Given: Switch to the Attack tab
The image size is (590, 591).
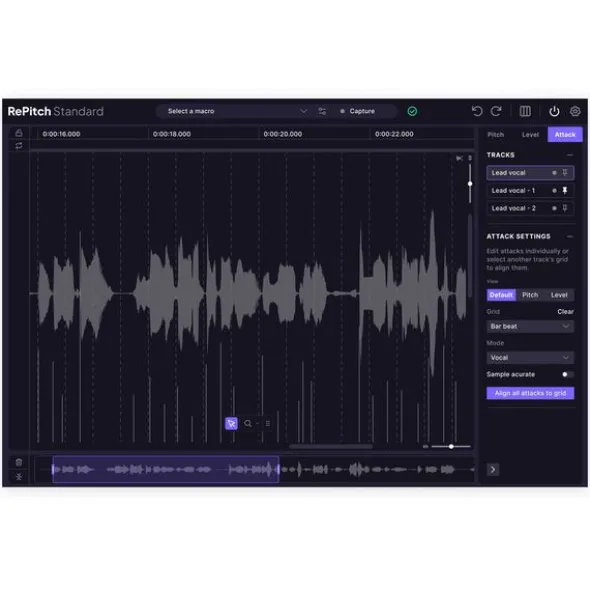Looking at the screenshot, I should point(565,135).
